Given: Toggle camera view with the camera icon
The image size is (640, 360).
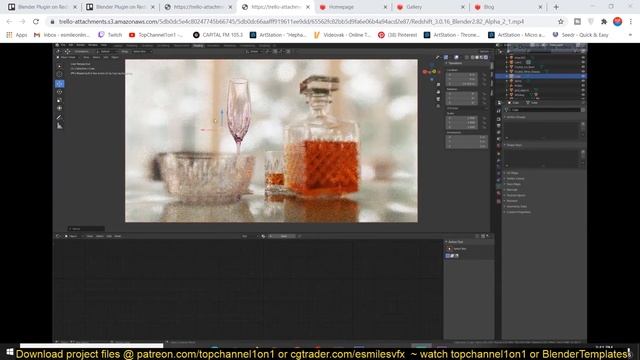Looking at the screenshot, I should (x=438, y=99).
